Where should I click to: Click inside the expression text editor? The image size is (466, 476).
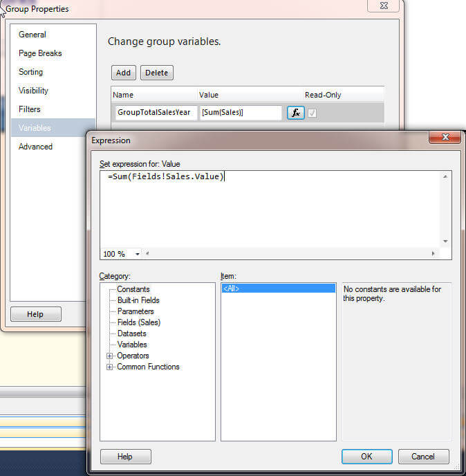click(270, 210)
